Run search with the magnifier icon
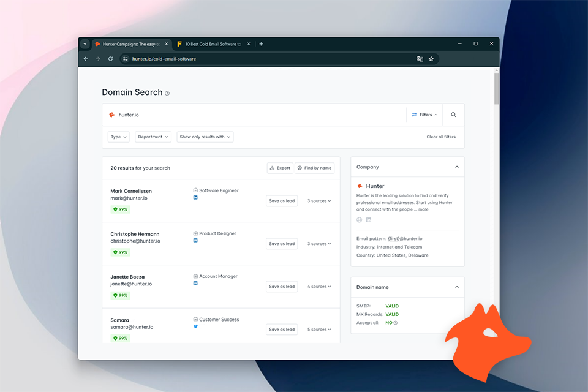The height and width of the screenshot is (392, 588). [453, 115]
